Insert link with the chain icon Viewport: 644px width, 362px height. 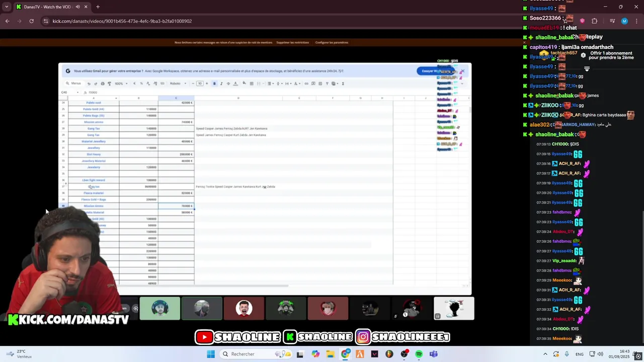pos(306,83)
